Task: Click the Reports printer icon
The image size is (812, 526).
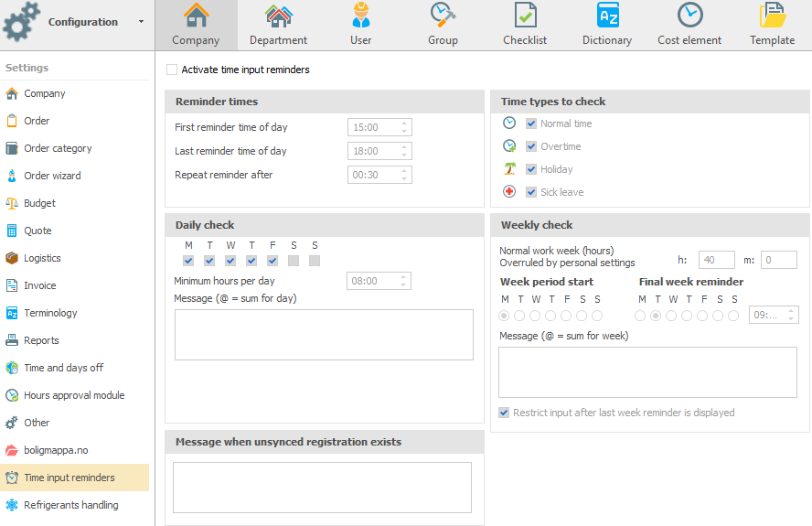Action: [x=12, y=340]
